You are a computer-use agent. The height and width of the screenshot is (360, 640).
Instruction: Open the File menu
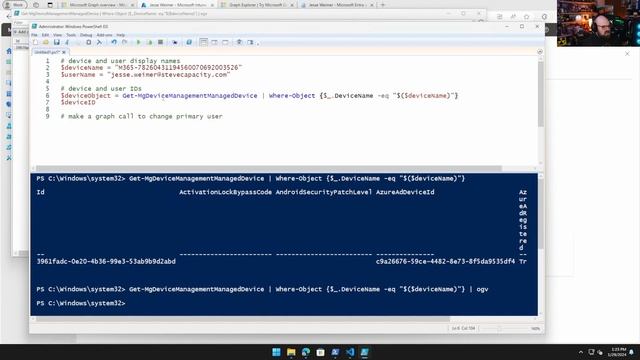(34, 35)
